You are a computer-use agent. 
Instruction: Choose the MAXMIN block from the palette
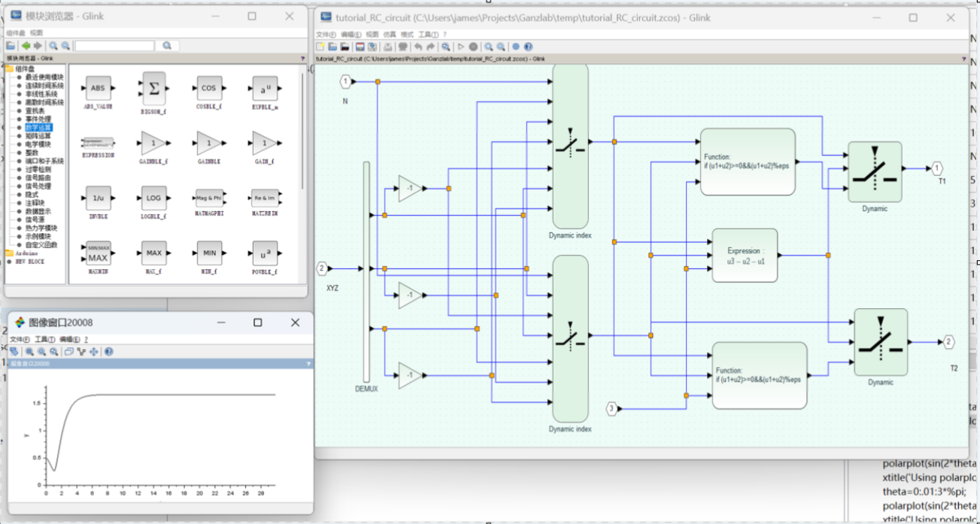tap(99, 254)
